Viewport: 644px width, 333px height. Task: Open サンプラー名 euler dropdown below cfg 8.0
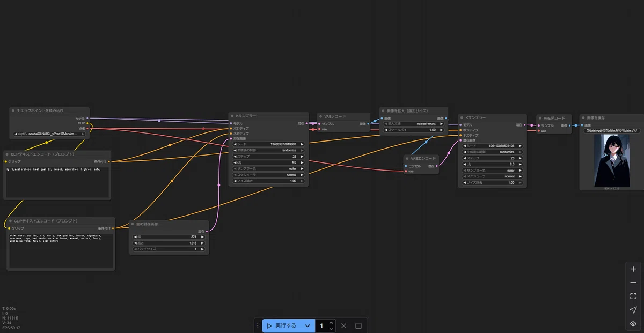point(492,170)
